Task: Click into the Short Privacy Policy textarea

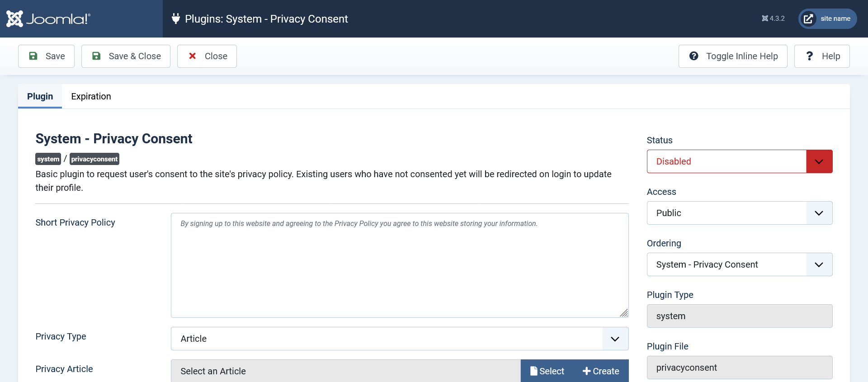Action: (400, 265)
